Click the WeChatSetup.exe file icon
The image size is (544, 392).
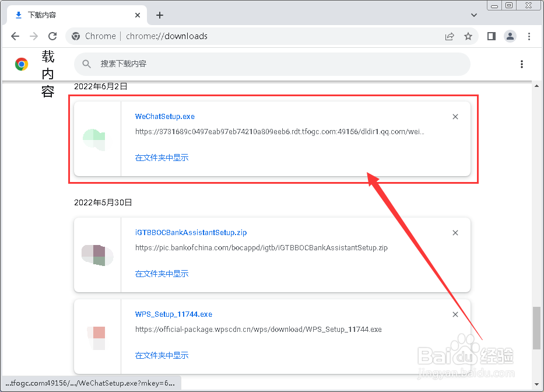coord(94,139)
